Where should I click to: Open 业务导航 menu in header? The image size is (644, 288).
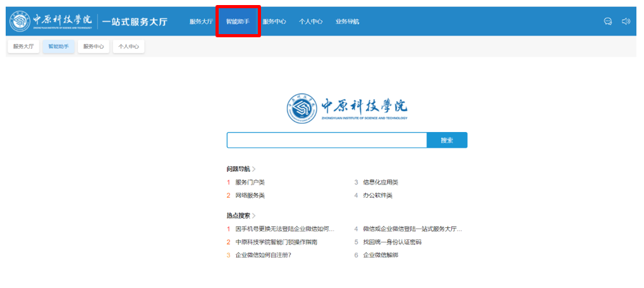click(x=347, y=21)
